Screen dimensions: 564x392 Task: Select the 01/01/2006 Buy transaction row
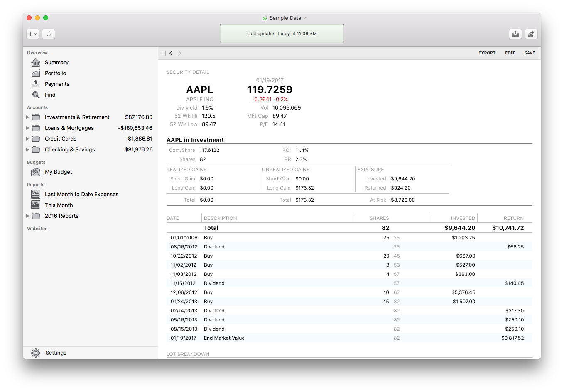click(349, 238)
